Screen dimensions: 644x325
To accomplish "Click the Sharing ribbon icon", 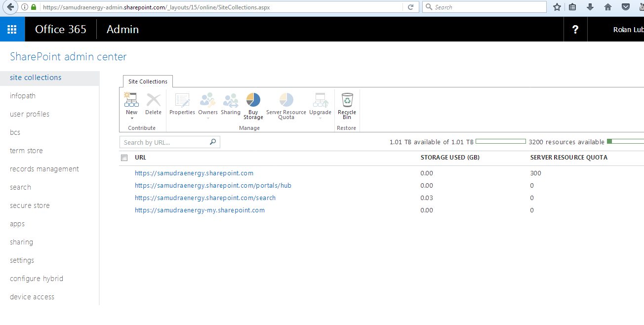I will click(x=231, y=100).
